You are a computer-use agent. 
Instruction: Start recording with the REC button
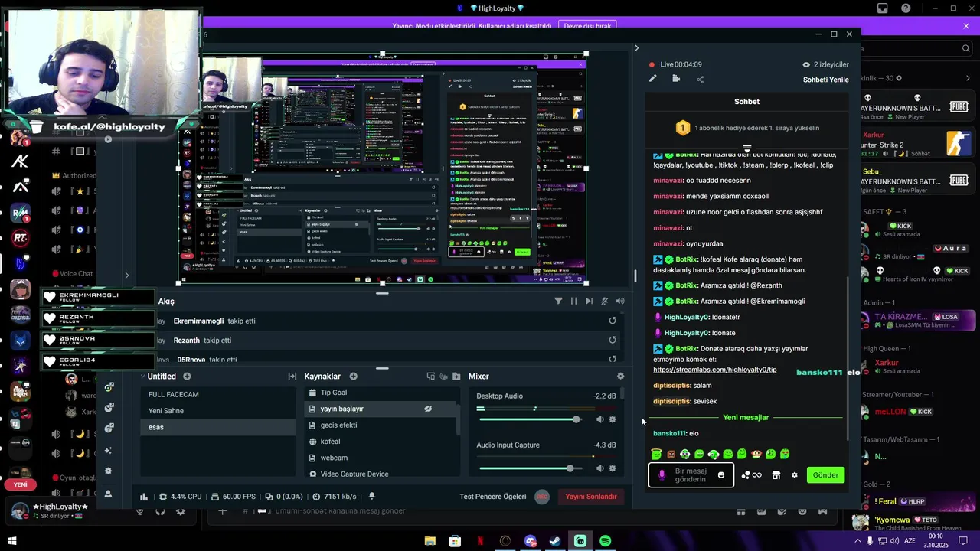coord(543,497)
